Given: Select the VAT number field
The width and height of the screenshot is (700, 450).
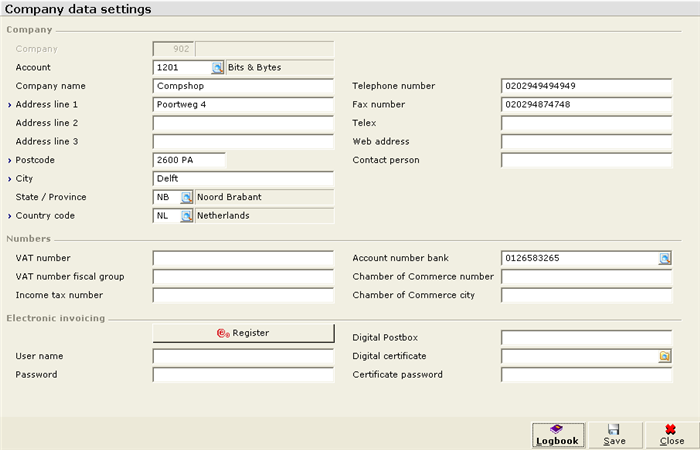Looking at the screenshot, I should (x=243, y=258).
